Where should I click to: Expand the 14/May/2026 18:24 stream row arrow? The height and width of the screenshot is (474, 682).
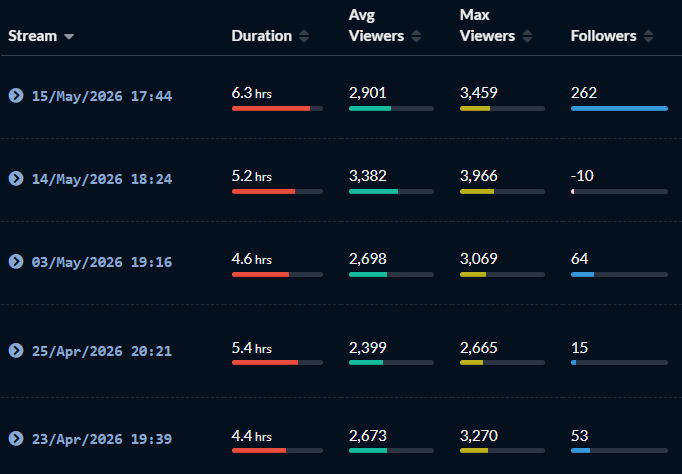pyautogui.click(x=16, y=178)
